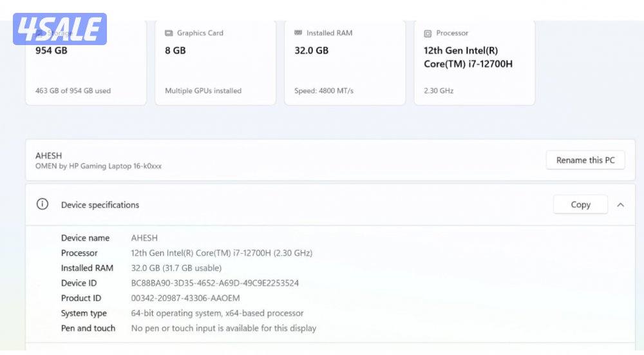The width and height of the screenshot is (644, 355).
Task: Click the Device name value AHESH
Action: [144, 238]
